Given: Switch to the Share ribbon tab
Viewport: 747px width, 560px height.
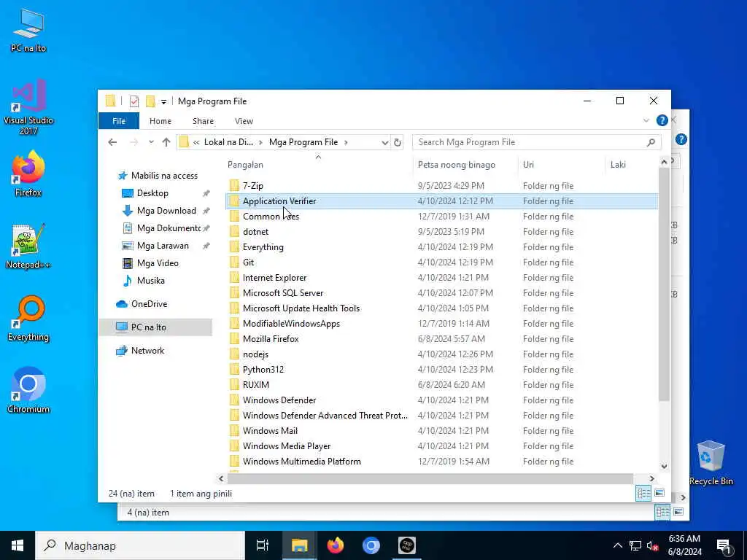Looking at the screenshot, I should (203, 121).
